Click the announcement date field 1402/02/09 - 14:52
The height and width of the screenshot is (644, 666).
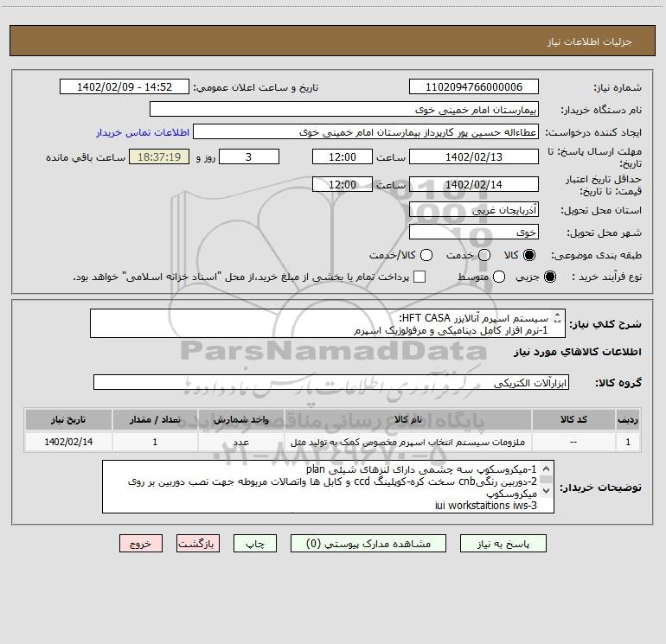pos(124,87)
